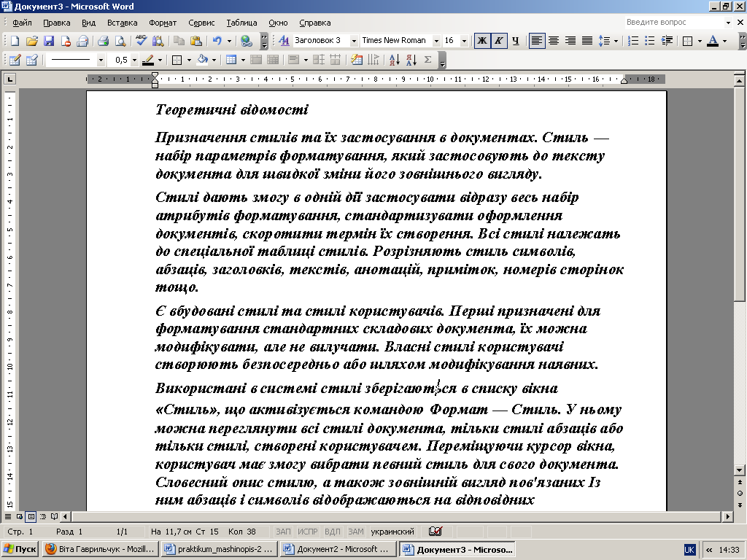Image resolution: width=747 pixels, height=560 pixels.
Task: Click the Insert Table grid icon
Action: 231,60
